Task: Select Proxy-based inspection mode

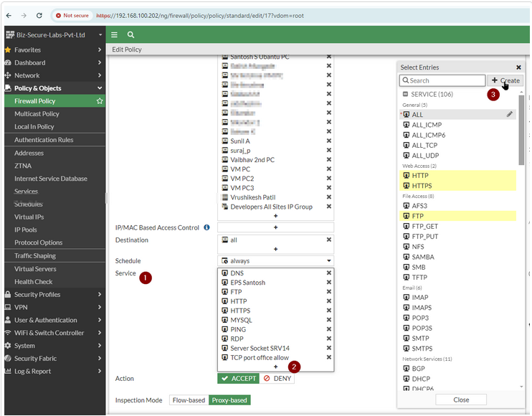Action: pyautogui.click(x=229, y=400)
